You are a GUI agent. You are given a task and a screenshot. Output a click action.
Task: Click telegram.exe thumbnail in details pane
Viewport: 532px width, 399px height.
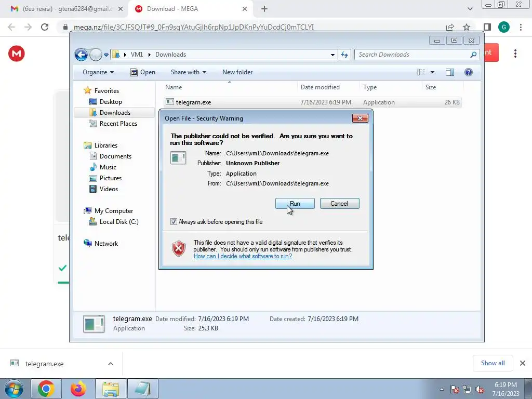point(94,324)
